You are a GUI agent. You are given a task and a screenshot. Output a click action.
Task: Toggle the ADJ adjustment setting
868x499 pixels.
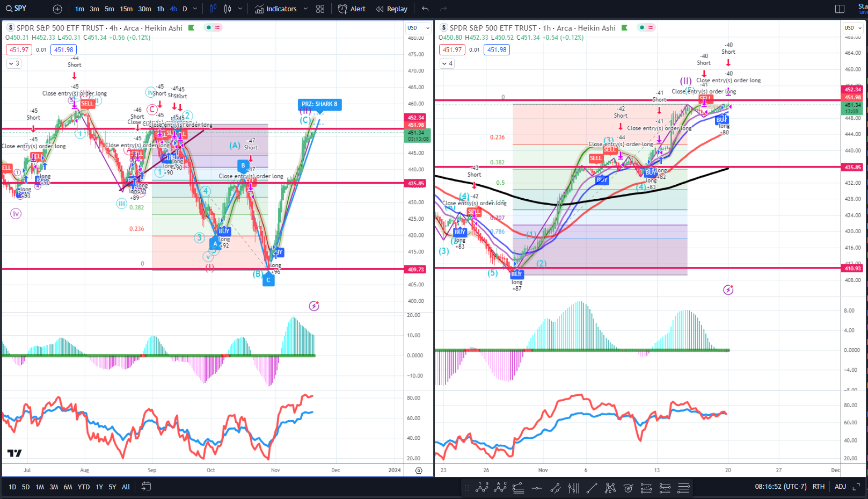840,487
